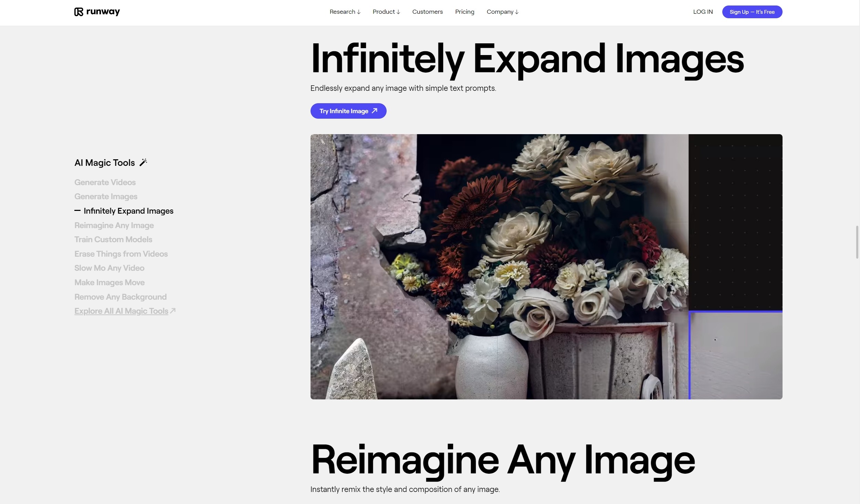This screenshot has height=504, width=860.
Task: Open the Product dropdown menu
Action: point(386,12)
